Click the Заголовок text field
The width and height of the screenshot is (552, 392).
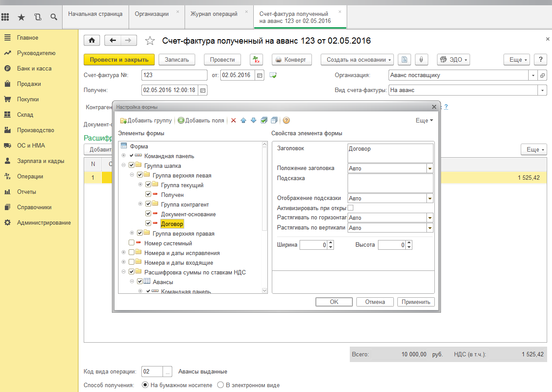[x=390, y=153]
